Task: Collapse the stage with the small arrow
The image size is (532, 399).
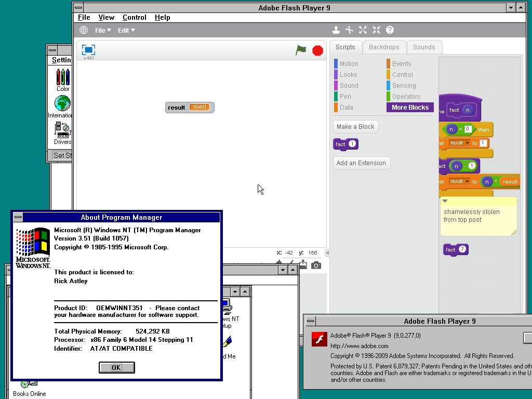Action: (327, 253)
